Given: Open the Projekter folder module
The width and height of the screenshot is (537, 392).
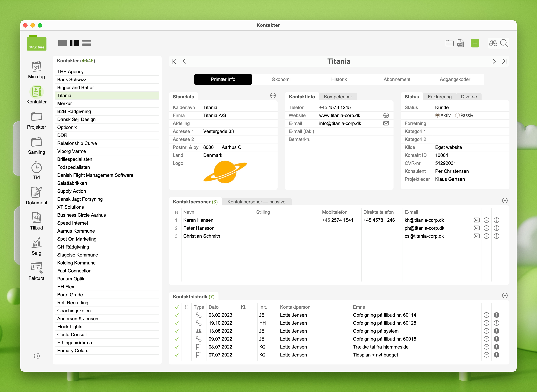Looking at the screenshot, I should tap(36, 117).
